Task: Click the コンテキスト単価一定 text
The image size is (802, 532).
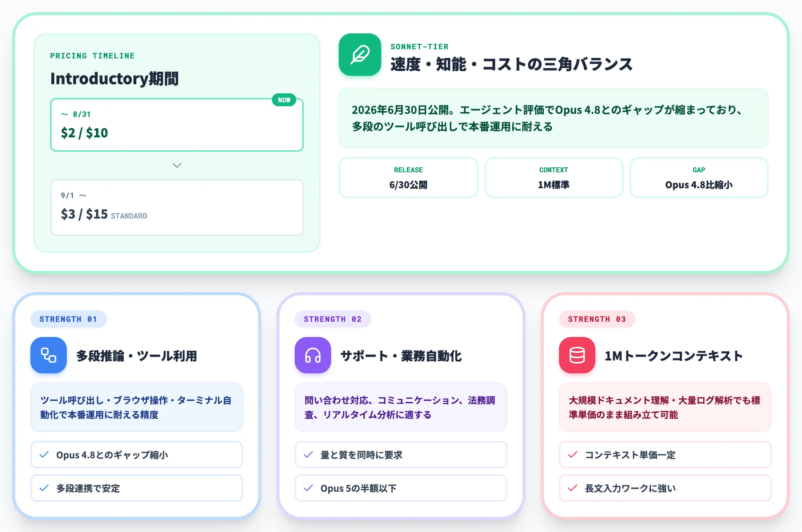Action: (x=630, y=455)
